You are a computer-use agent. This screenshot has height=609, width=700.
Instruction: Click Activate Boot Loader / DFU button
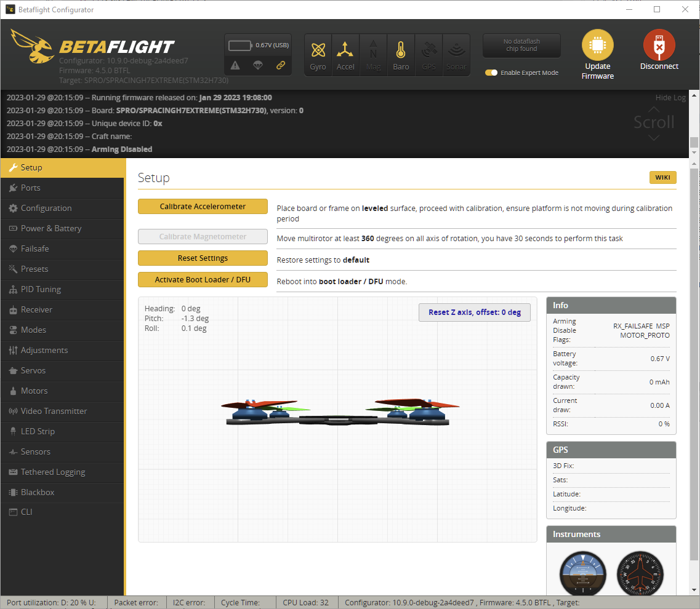tap(203, 280)
